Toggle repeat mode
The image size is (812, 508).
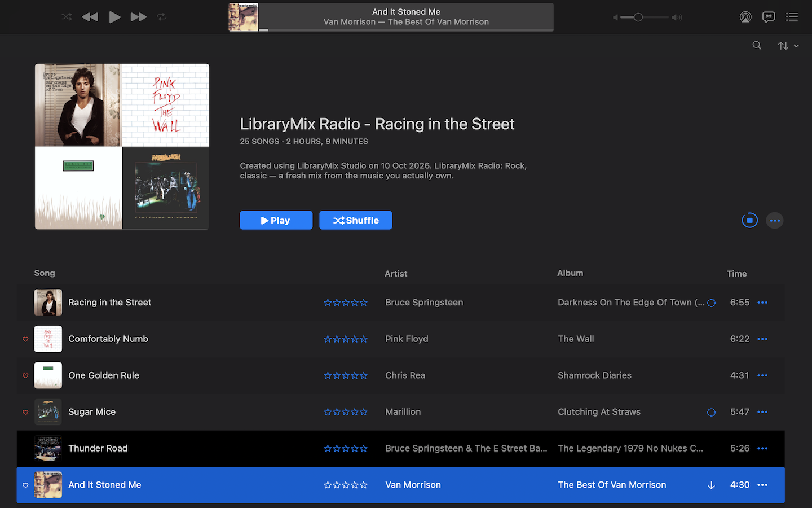(x=162, y=17)
